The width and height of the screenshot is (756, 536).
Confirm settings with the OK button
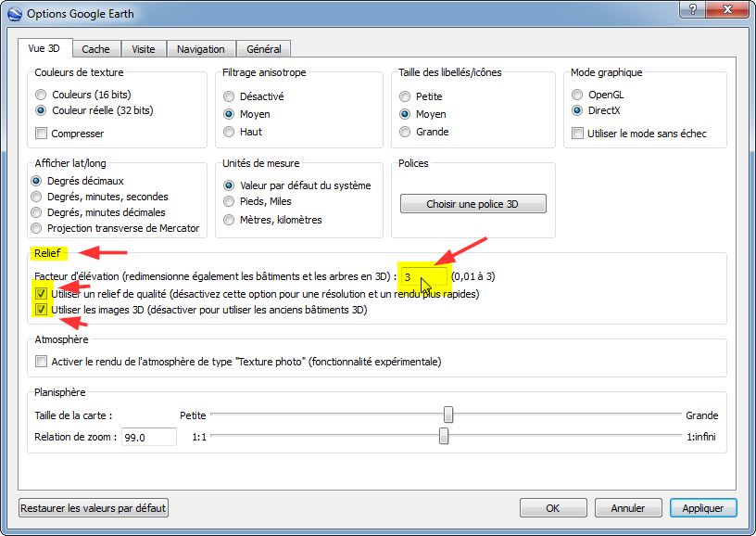[x=553, y=508]
